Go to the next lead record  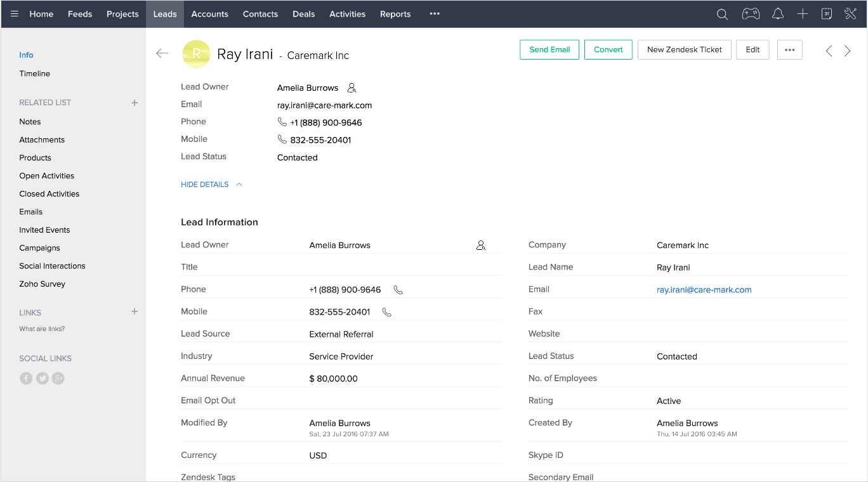[x=848, y=50]
